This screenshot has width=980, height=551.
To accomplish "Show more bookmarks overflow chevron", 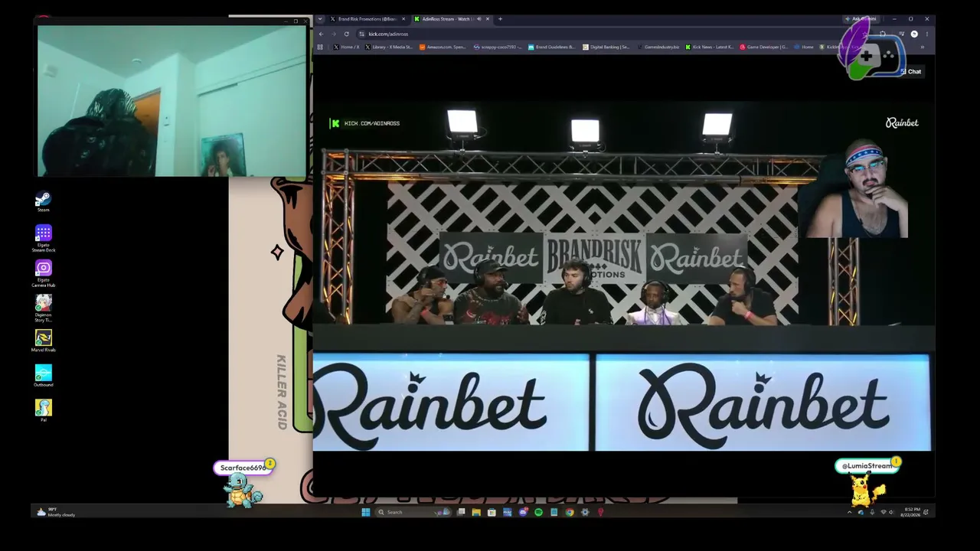I will (x=922, y=47).
